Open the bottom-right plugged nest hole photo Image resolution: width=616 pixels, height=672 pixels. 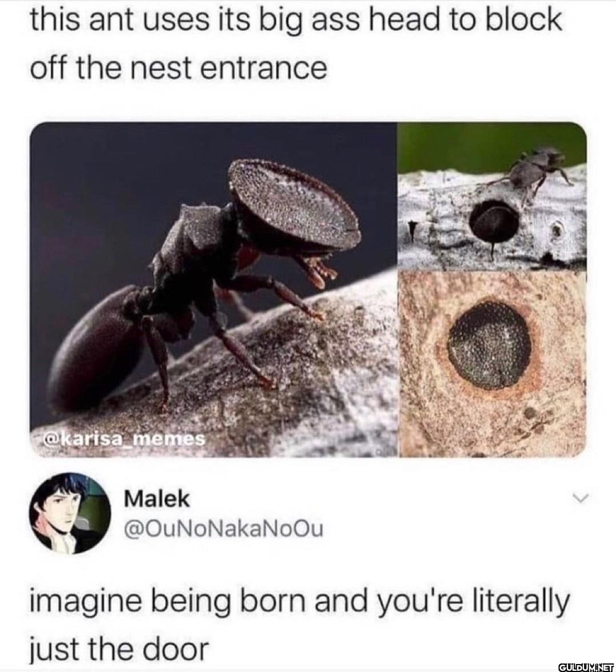[492, 364]
